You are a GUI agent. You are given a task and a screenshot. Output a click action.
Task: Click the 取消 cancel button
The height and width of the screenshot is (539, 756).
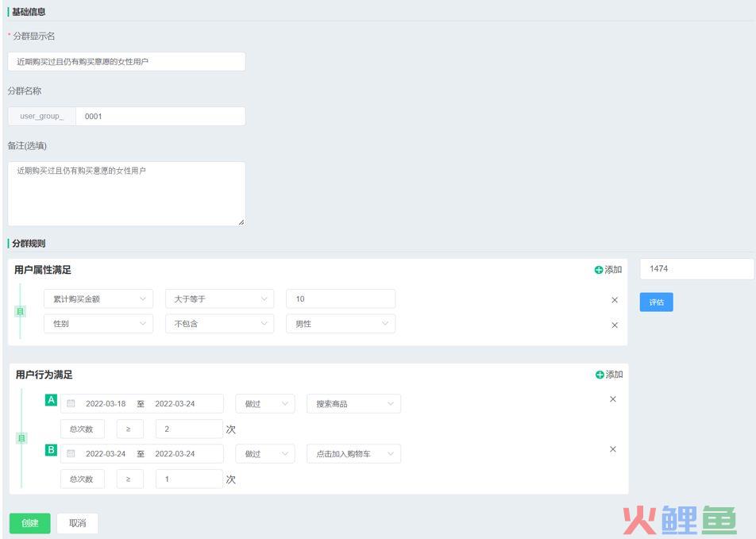click(77, 523)
